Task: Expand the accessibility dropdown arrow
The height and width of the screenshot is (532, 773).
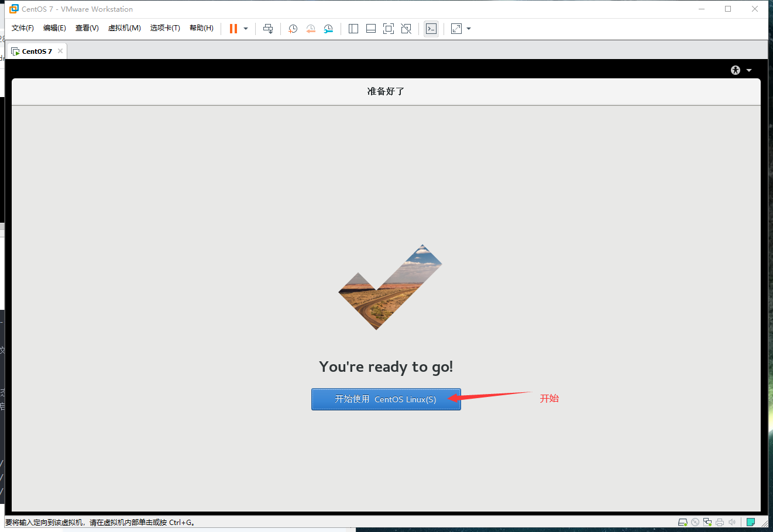Action: [749, 70]
